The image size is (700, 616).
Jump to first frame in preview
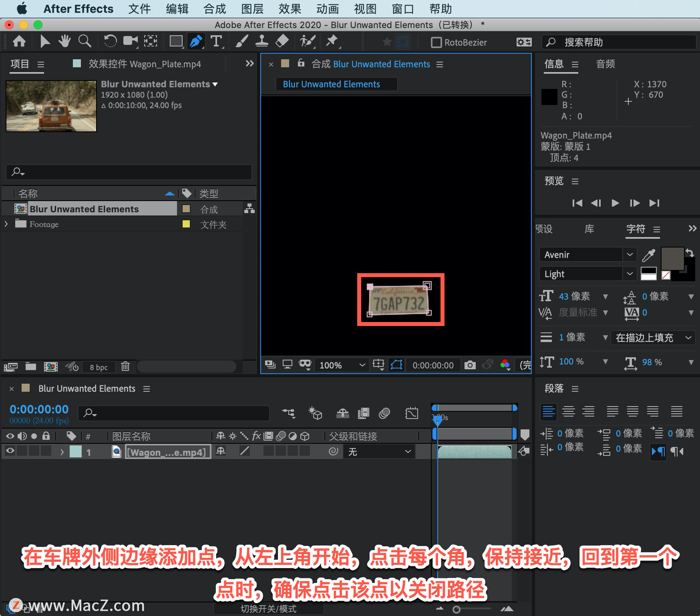click(577, 203)
